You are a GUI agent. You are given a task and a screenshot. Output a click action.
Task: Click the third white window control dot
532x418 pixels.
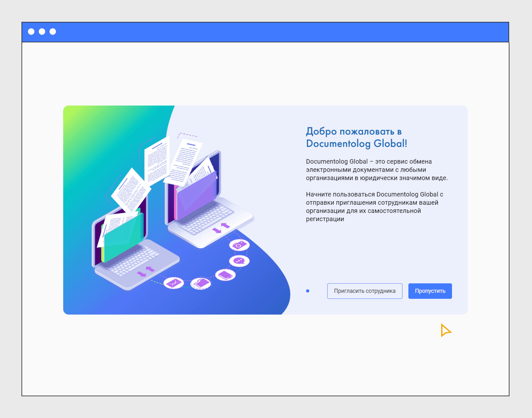[x=53, y=32]
